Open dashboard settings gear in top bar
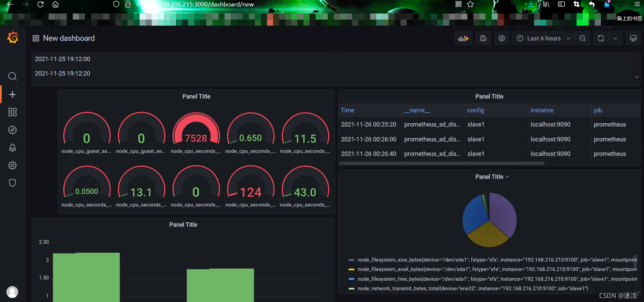The width and height of the screenshot is (644, 302). 502,38
